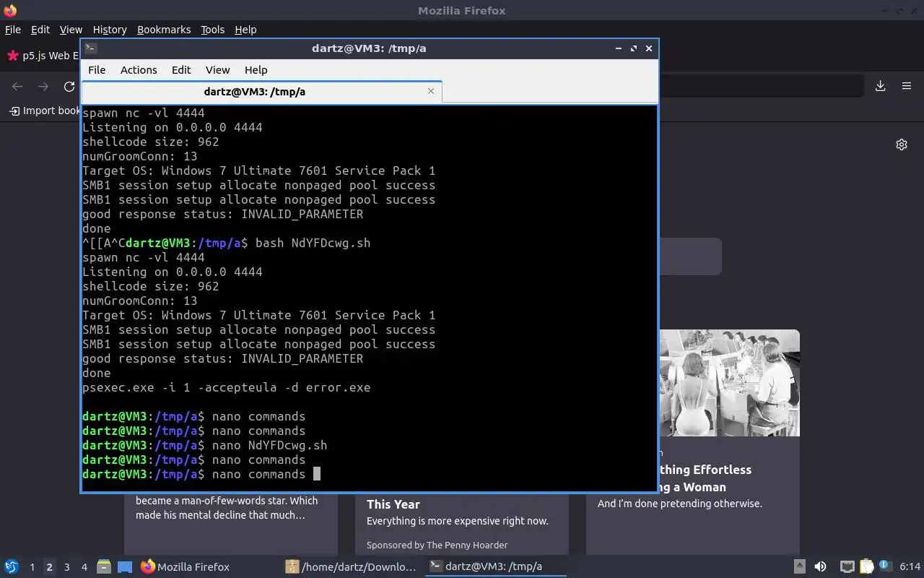Click first 'Target OS: Windows 7 Ultimate' output line
The width and height of the screenshot is (924, 578).
258,171
